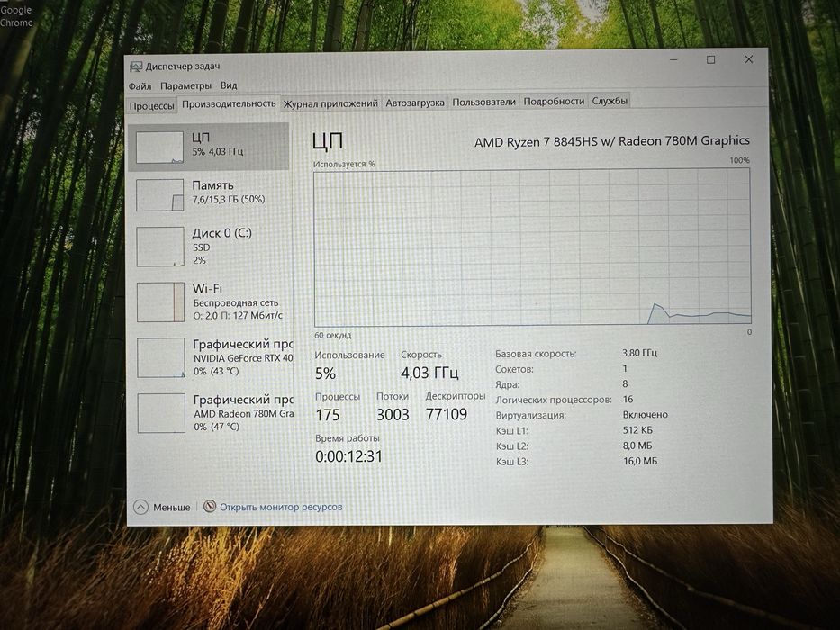Click the uptime value 0:00:12:31
This screenshot has width=840, height=630.
click(x=348, y=456)
